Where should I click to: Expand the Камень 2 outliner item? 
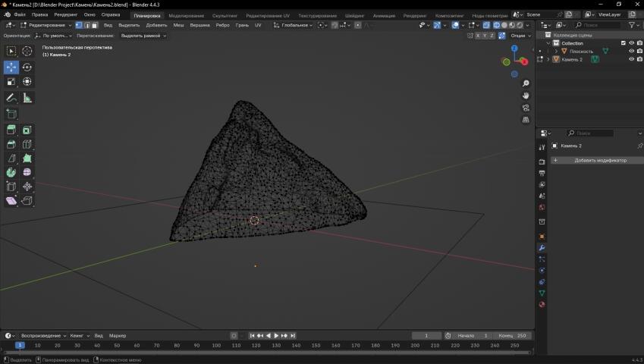point(548,59)
